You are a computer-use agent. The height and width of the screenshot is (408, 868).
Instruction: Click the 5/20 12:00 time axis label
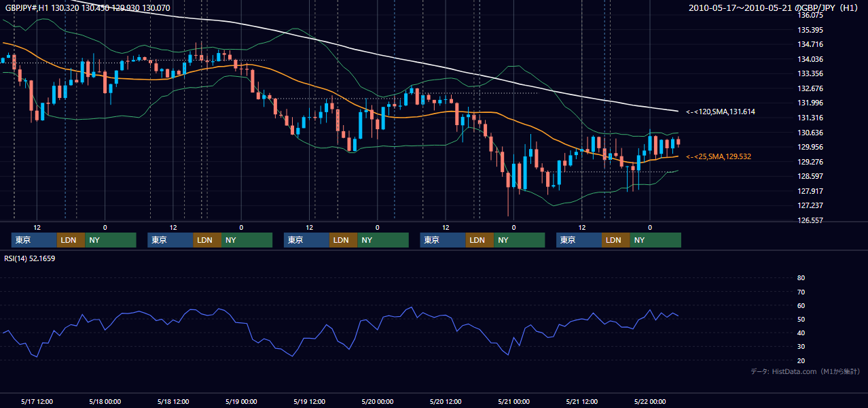coord(446,402)
